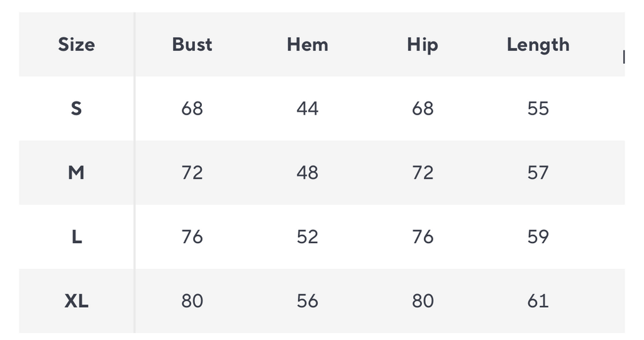
Task: Click bust value 68 for size S
Action: click(x=192, y=109)
